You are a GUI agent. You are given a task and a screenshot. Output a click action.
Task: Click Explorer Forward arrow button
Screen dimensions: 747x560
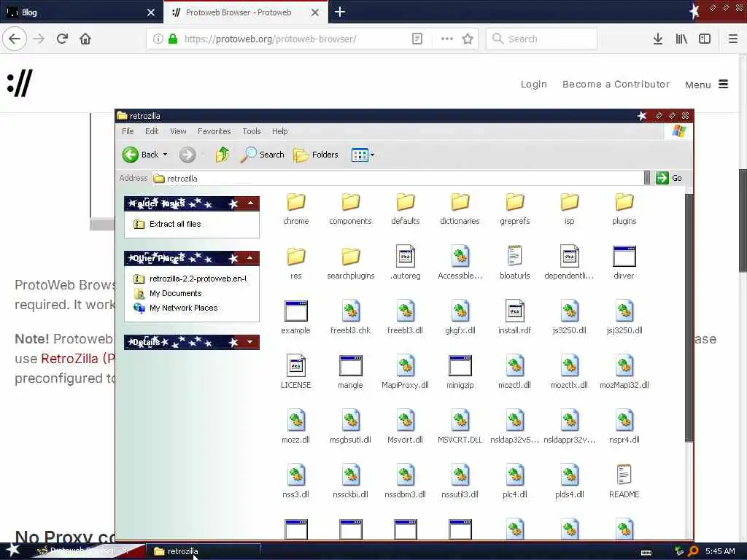187,155
